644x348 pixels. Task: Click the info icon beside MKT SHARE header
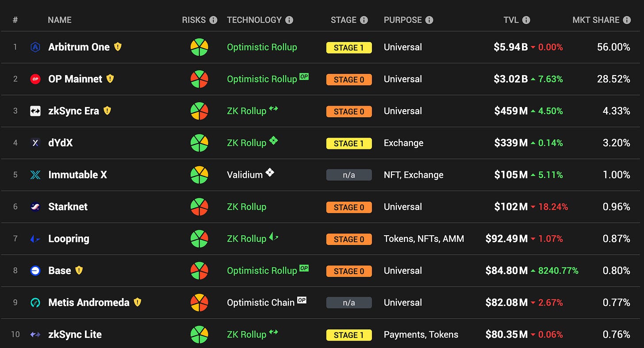click(627, 20)
